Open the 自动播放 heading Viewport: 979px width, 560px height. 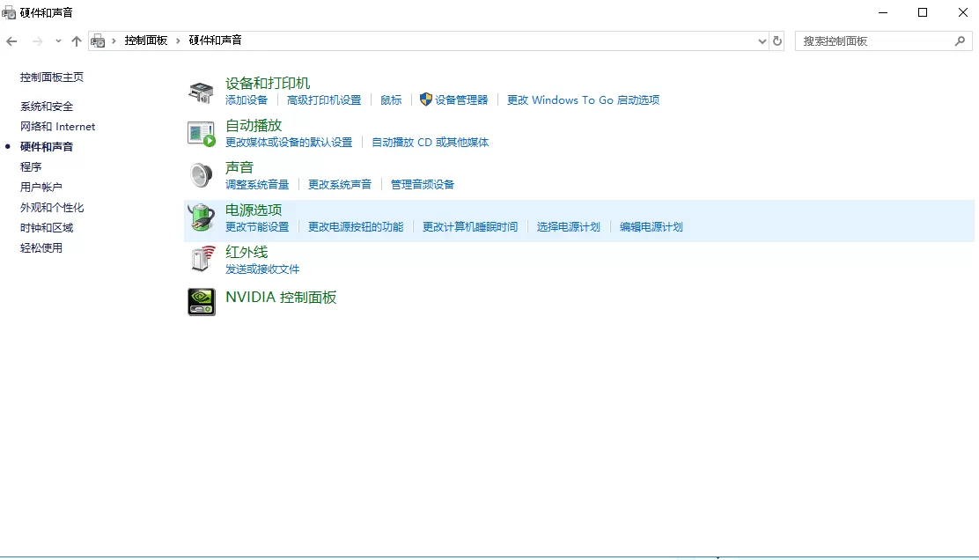click(254, 126)
